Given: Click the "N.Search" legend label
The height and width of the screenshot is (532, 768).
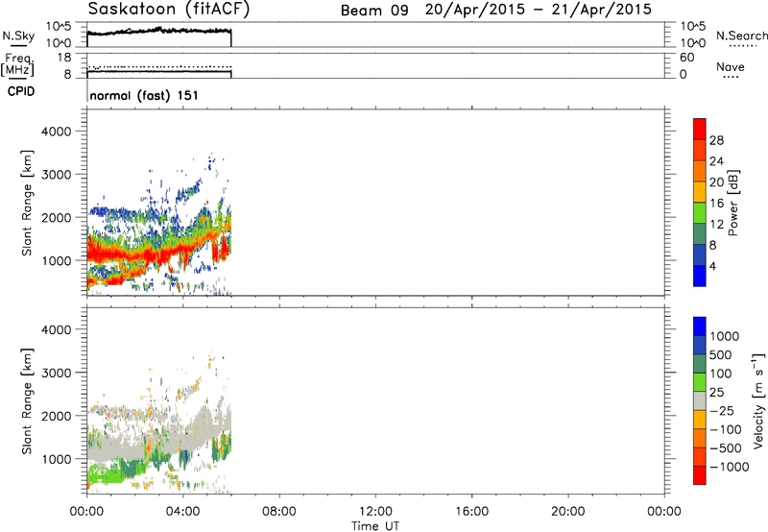Looking at the screenshot, I should [x=741, y=36].
